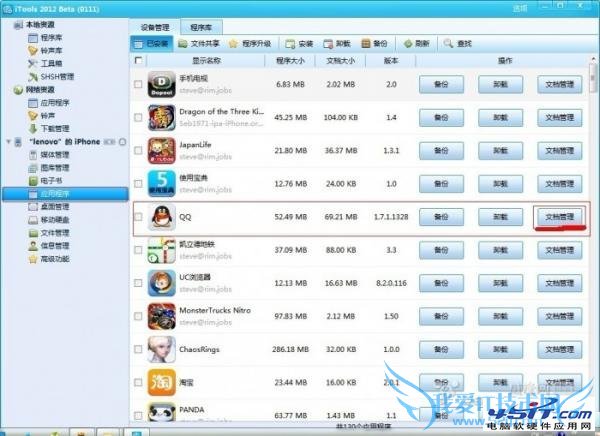
Task: Check the 使用宝典 row checkbox
Action: [139, 184]
